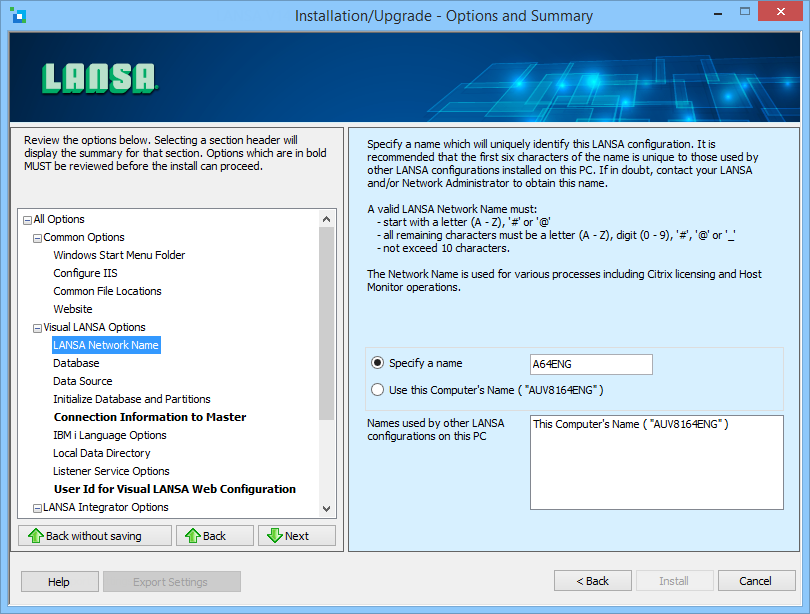Viewport: 810px width, 614px height.
Task: Select Data Source in the tree
Action: click(x=83, y=381)
